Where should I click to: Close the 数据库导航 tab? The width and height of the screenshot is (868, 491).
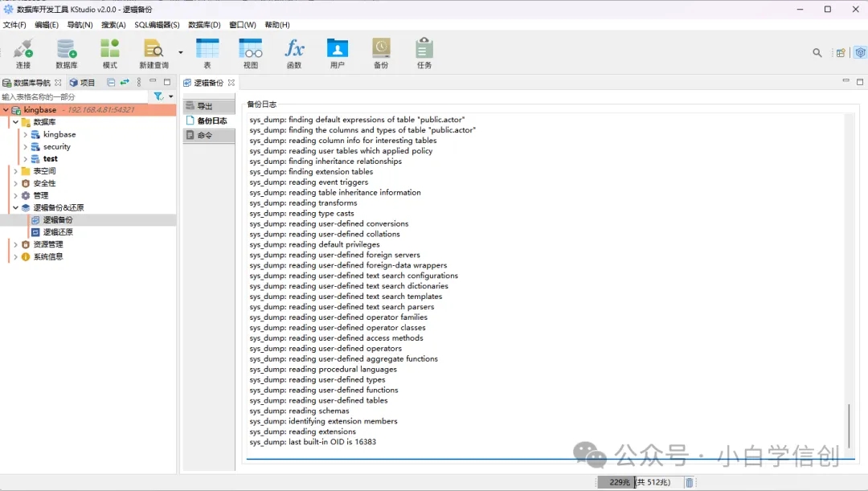tap(58, 83)
